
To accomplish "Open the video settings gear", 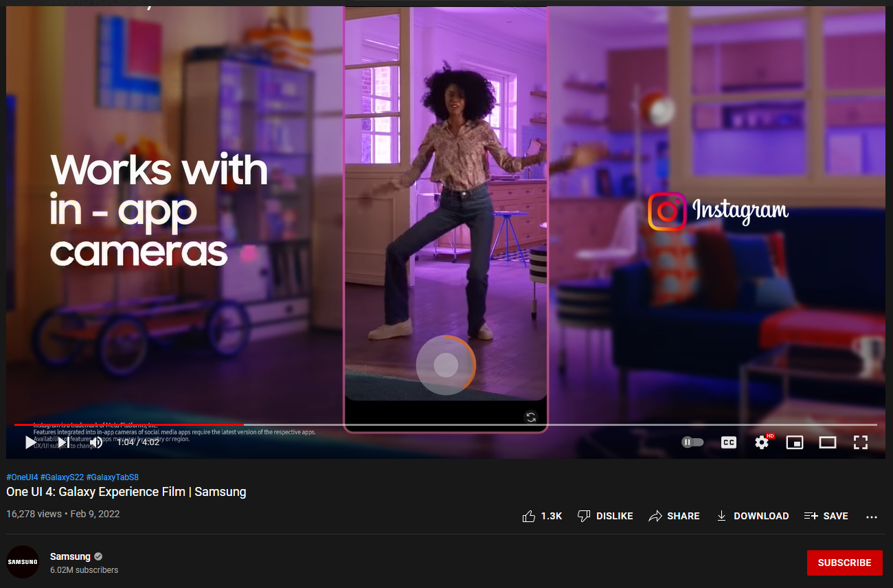I will pyautogui.click(x=762, y=442).
